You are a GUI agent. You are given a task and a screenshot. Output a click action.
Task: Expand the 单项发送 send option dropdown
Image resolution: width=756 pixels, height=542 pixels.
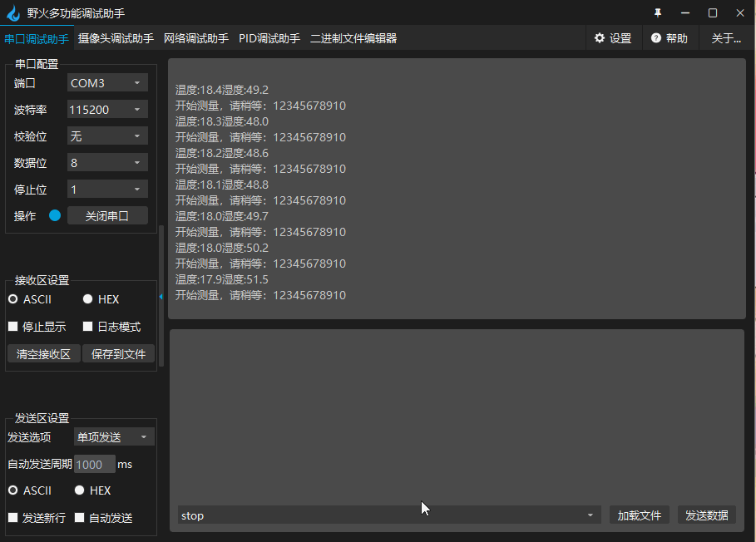[x=113, y=436]
